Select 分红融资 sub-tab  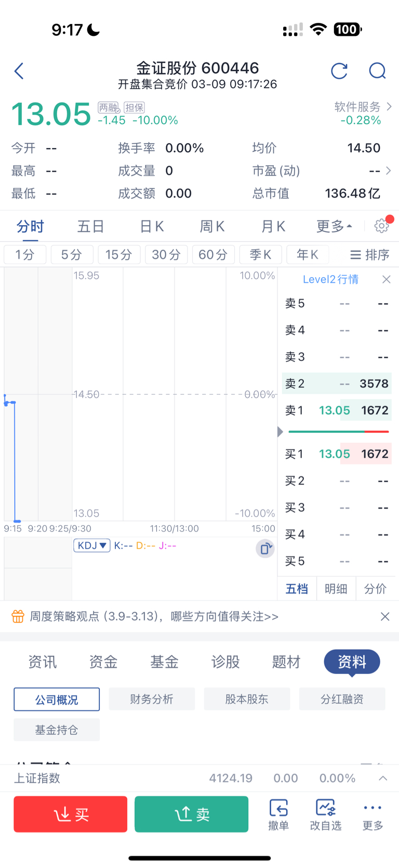342,699
